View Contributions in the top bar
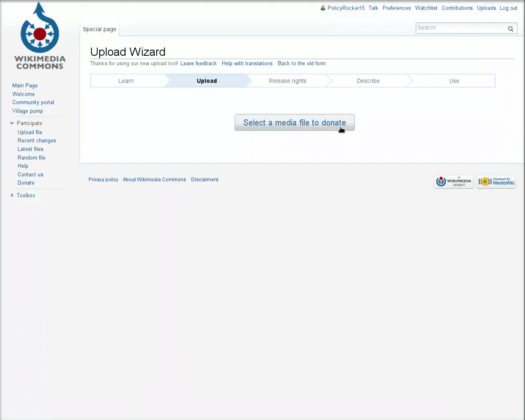525x420 pixels. pos(457,8)
